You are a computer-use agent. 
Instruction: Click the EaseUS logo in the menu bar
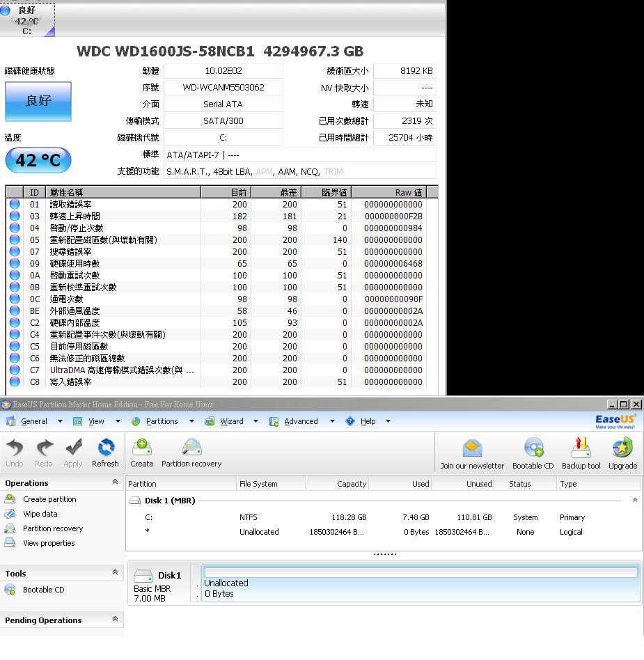tap(615, 421)
